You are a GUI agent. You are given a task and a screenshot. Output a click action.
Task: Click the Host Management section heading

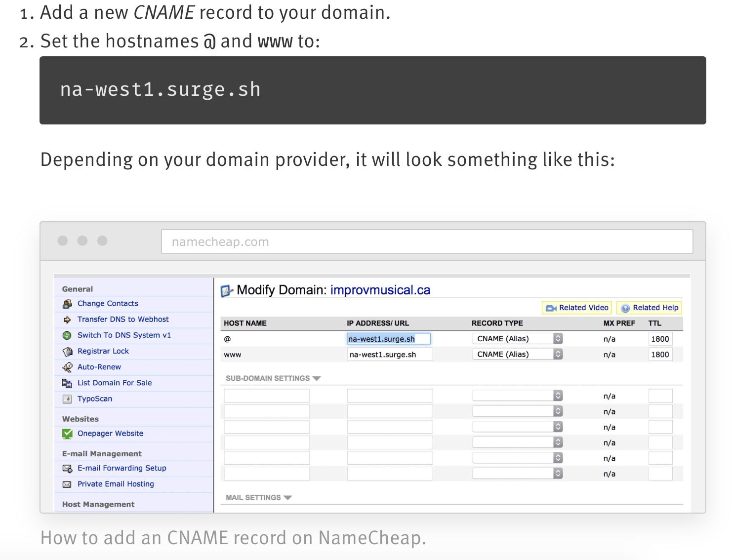98,504
